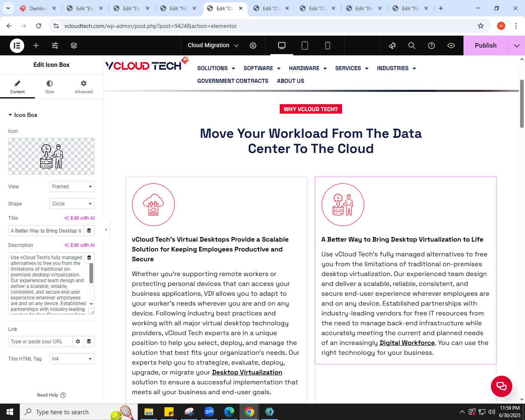Open the Windows Start menu
Image resolution: width=525 pixels, height=420 pixels.
point(10,412)
